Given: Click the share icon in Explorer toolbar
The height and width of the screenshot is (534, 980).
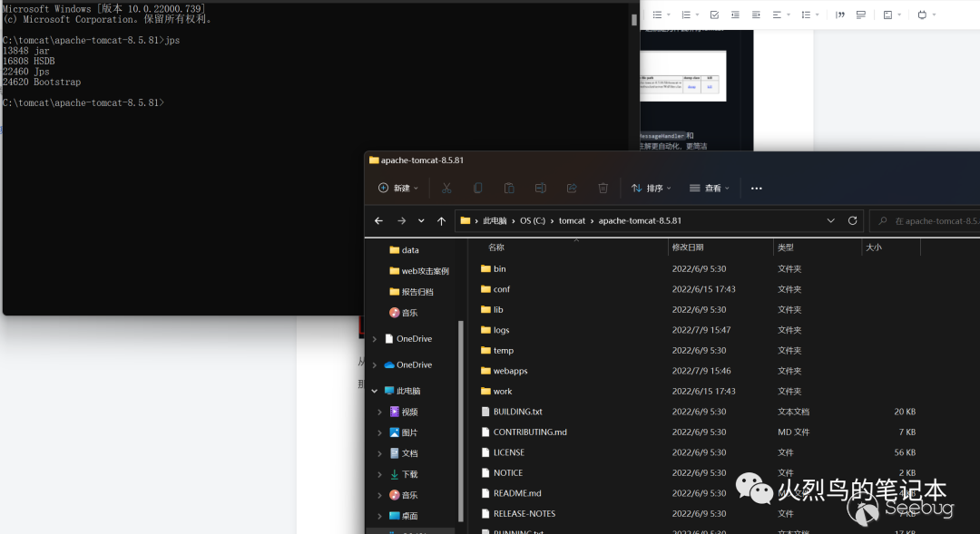Looking at the screenshot, I should click(x=572, y=188).
